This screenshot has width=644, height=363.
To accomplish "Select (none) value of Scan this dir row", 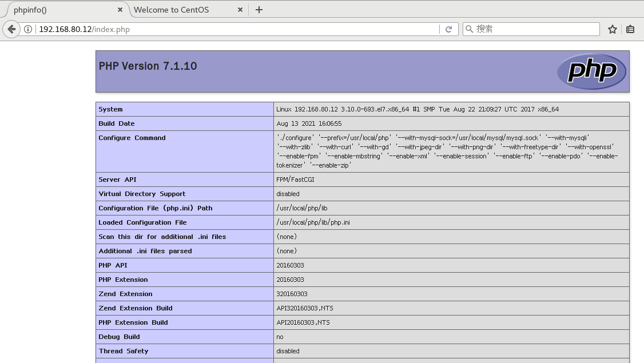I will coord(287,237).
